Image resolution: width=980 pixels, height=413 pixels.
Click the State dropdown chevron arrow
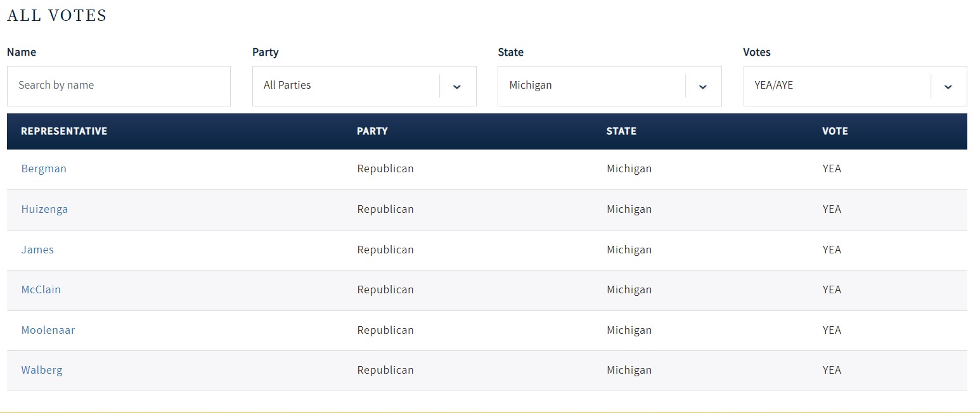click(x=702, y=86)
